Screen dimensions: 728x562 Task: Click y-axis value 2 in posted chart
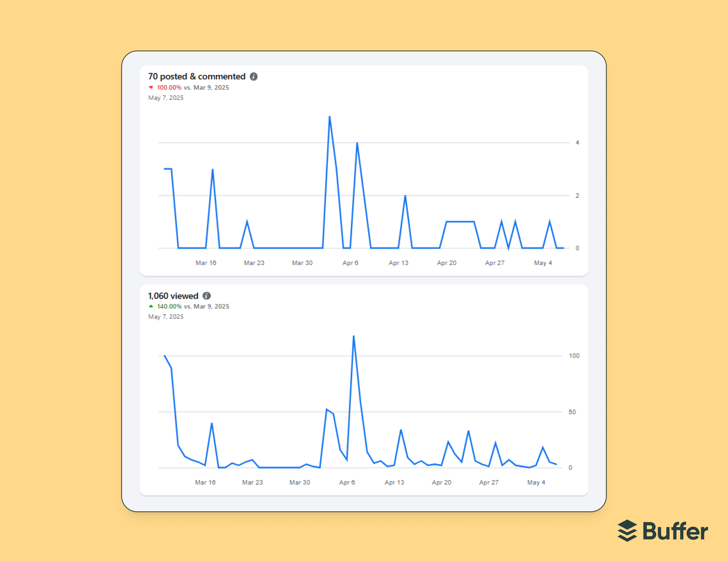coord(577,196)
